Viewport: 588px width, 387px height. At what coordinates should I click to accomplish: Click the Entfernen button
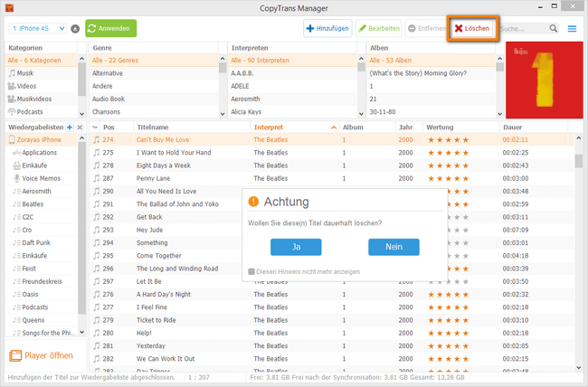426,29
